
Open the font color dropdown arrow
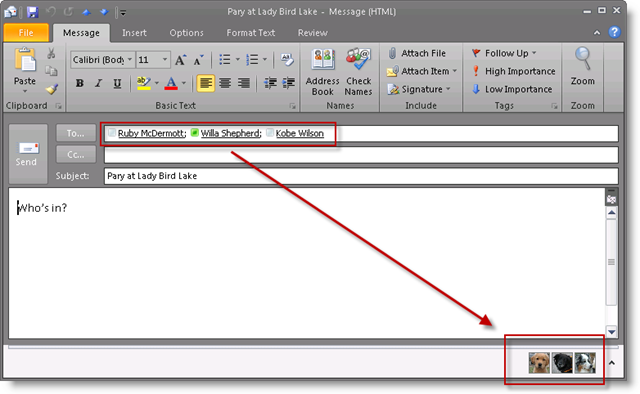[184, 83]
